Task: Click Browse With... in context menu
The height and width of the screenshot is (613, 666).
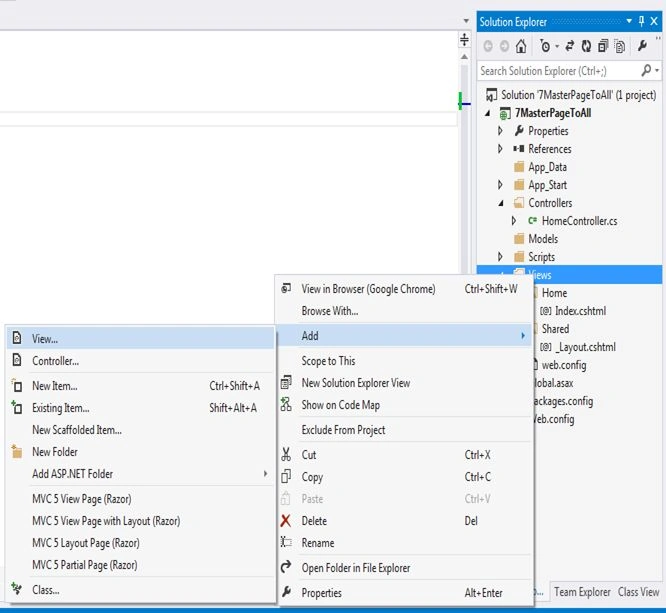Action: click(404, 311)
